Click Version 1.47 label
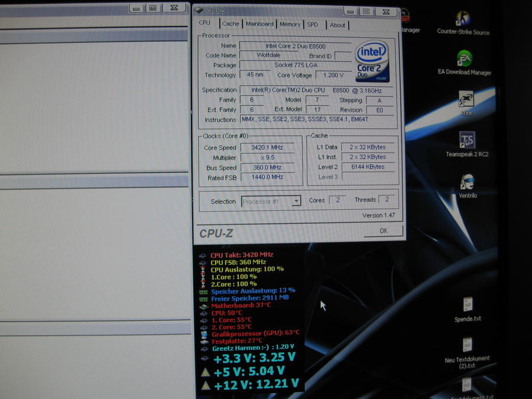The image size is (532, 399). [x=378, y=215]
